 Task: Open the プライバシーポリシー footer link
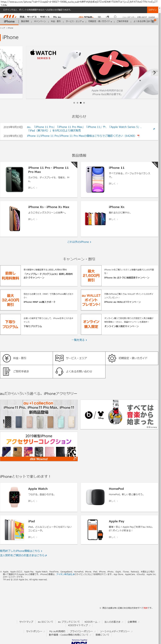tap(81, 631)
